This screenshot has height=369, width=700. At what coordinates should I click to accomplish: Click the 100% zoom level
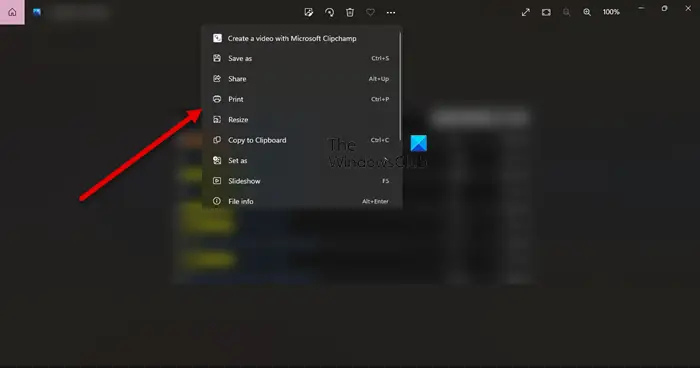coord(611,12)
